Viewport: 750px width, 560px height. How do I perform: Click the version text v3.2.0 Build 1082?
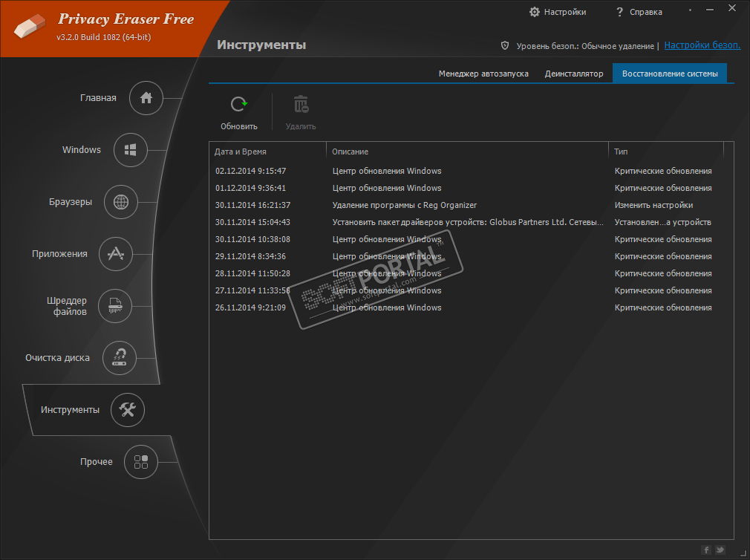(x=103, y=37)
